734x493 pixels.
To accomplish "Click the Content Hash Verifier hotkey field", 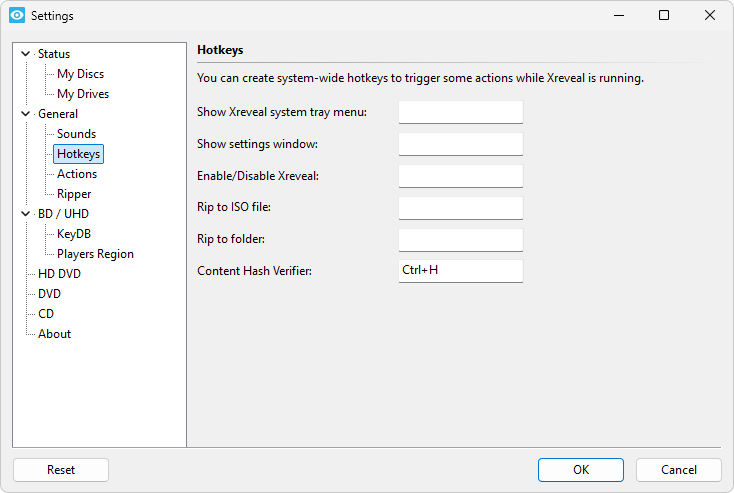I will point(460,271).
